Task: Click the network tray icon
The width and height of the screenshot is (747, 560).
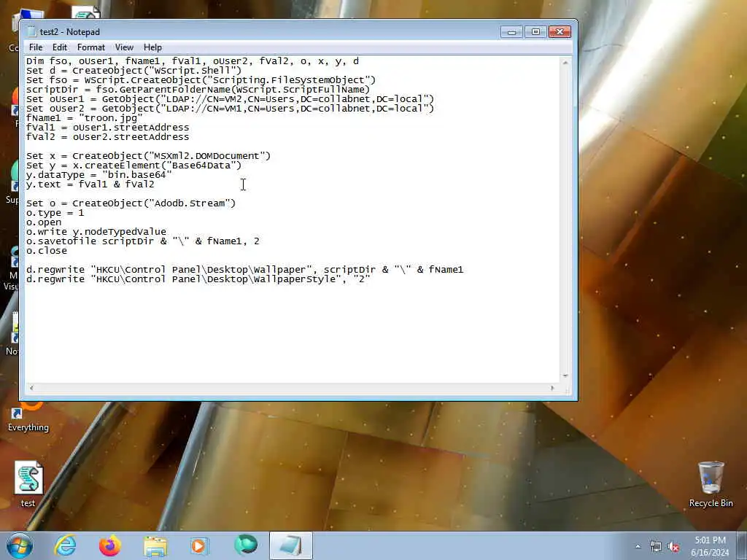Action: (656, 547)
